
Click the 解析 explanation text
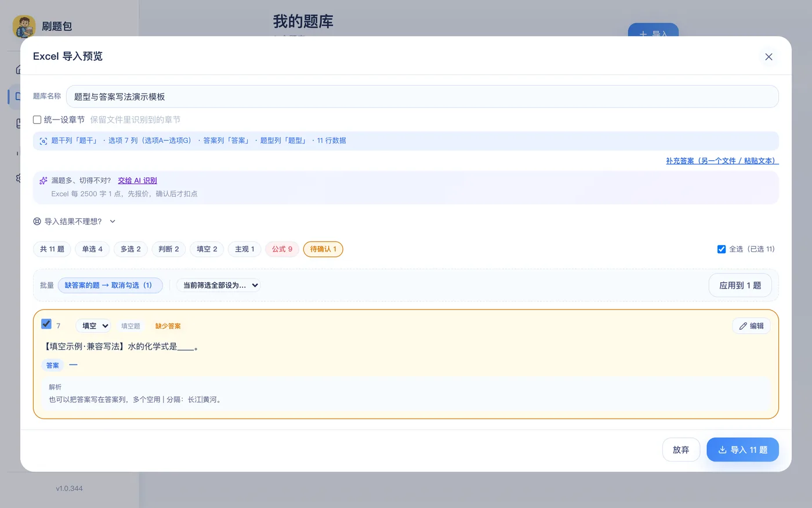[135, 399]
